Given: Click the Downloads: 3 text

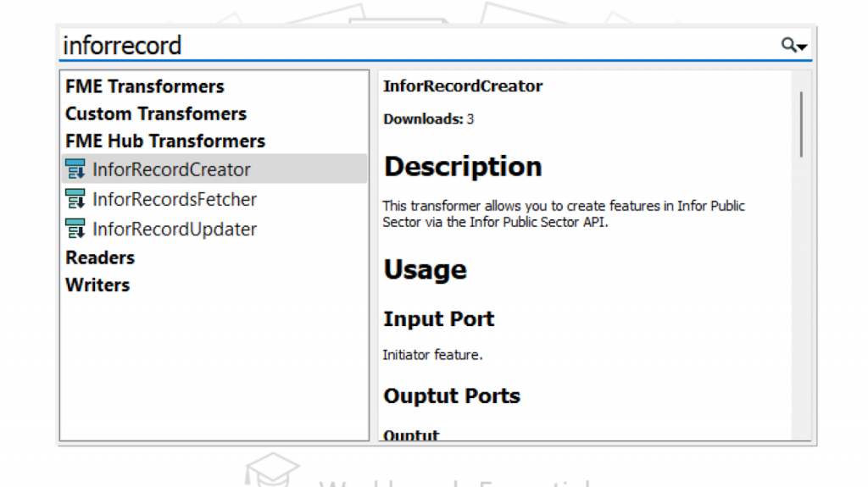Looking at the screenshot, I should (x=428, y=119).
